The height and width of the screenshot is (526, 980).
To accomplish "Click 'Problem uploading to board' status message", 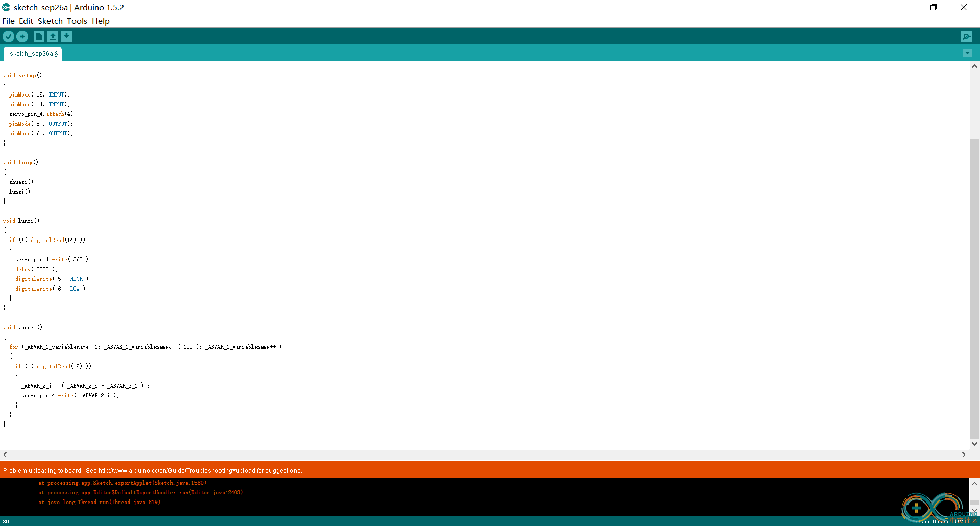I will click(x=153, y=471).
